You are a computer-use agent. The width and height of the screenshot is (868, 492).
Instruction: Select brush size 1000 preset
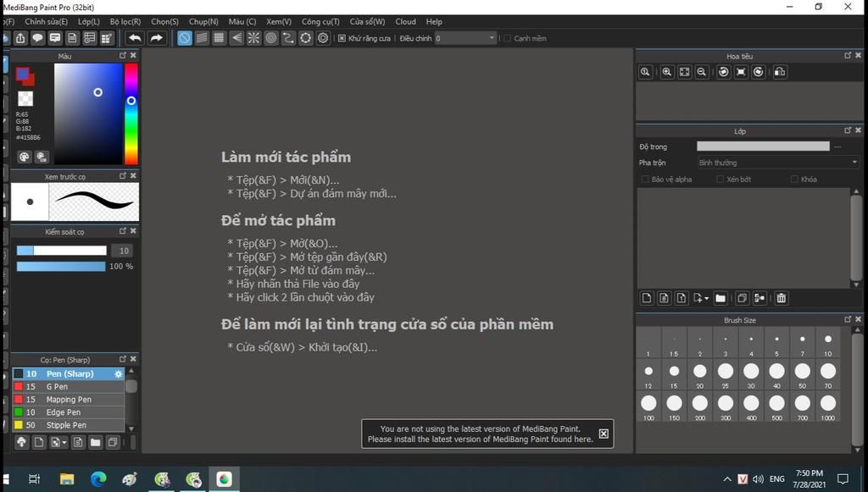pyautogui.click(x=827, y=407)
